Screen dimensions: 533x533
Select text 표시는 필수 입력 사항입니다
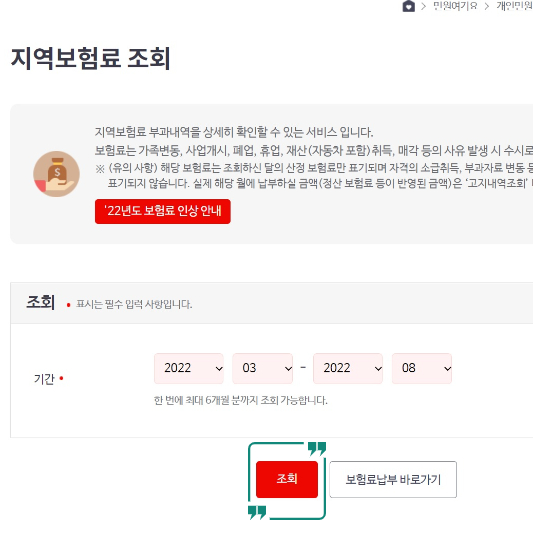click(134, 304)
